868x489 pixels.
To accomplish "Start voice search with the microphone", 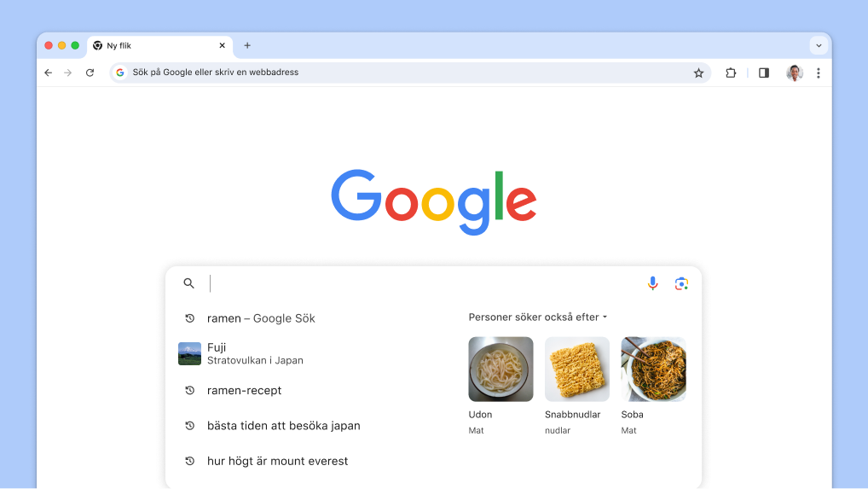I will [653, 283].
